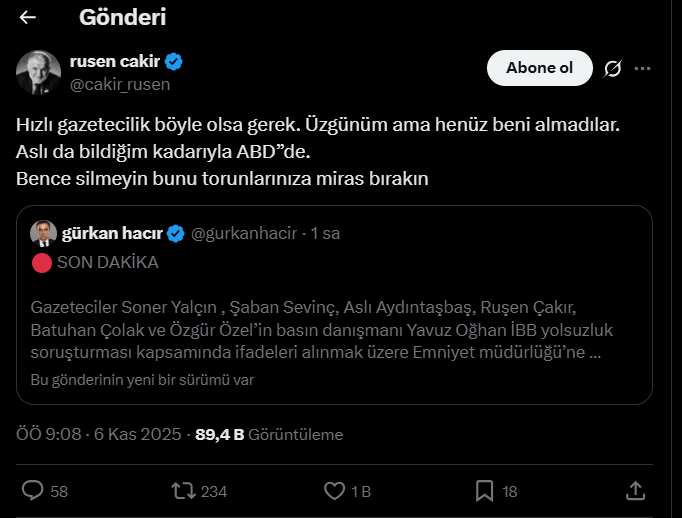682x518 pixels.
Task: Click the repost icon with 234
Action: [x=183, y=491]
